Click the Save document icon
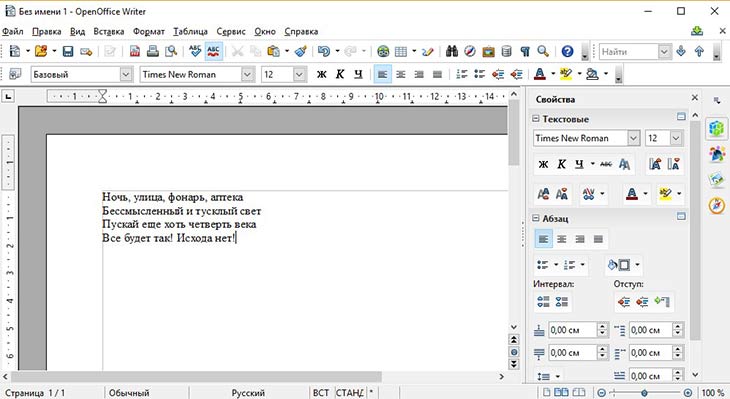The image size is (730, 399). click(68, 51)
